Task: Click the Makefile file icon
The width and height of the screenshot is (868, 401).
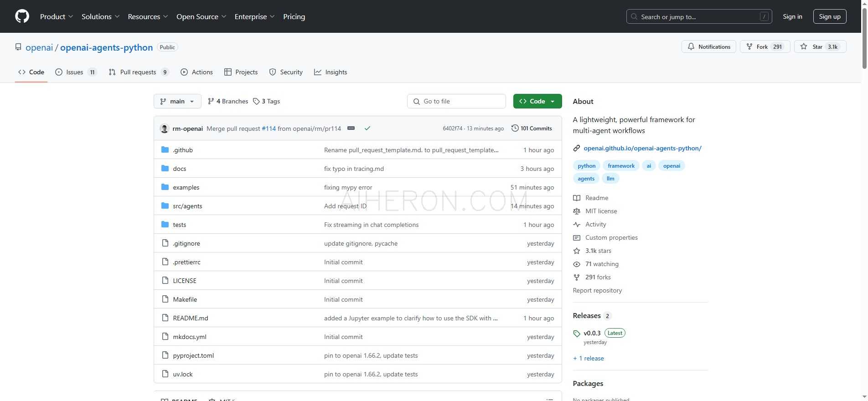Action: click(x=165, y=299)
